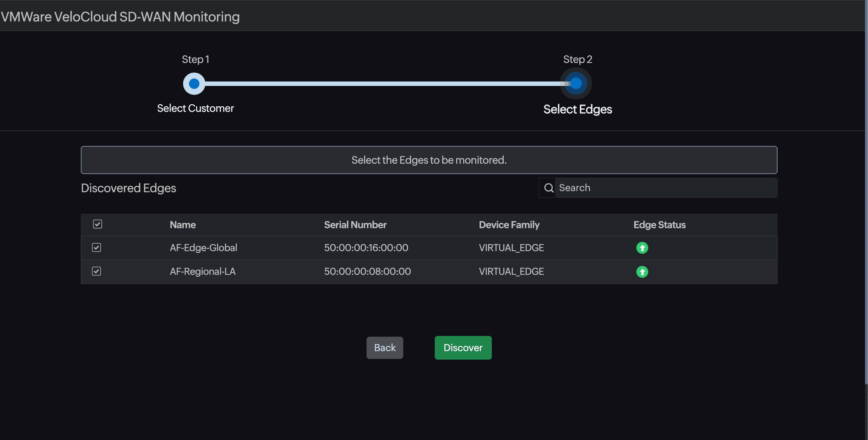Click the Discover button to start monitoring
868x440 pixels.
[x=463, y=347]
